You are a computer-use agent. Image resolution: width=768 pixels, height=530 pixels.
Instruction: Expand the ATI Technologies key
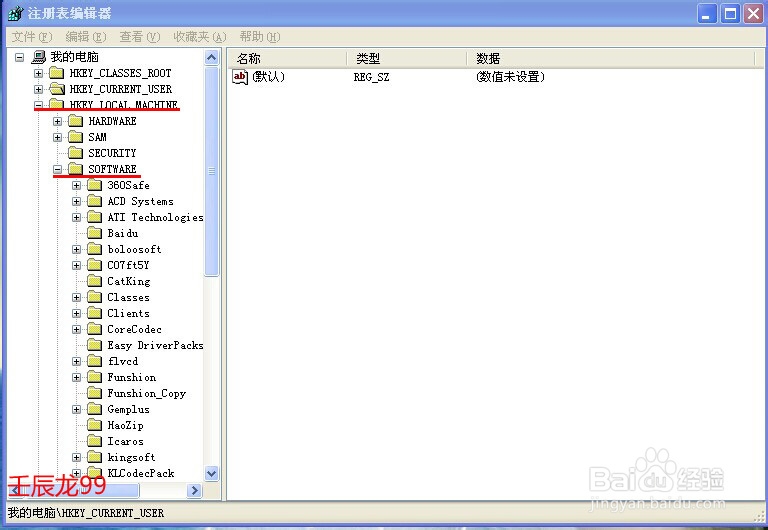click(76, 217)
